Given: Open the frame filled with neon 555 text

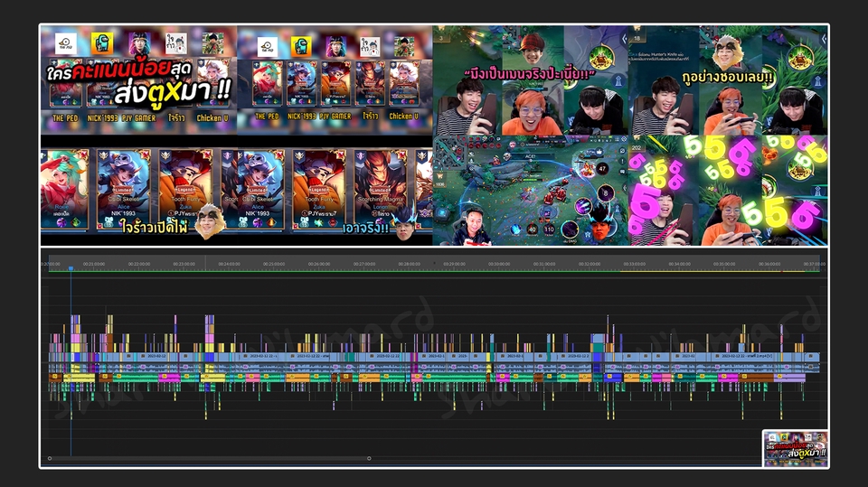Looking at the screenshot, I should point(728,191).
